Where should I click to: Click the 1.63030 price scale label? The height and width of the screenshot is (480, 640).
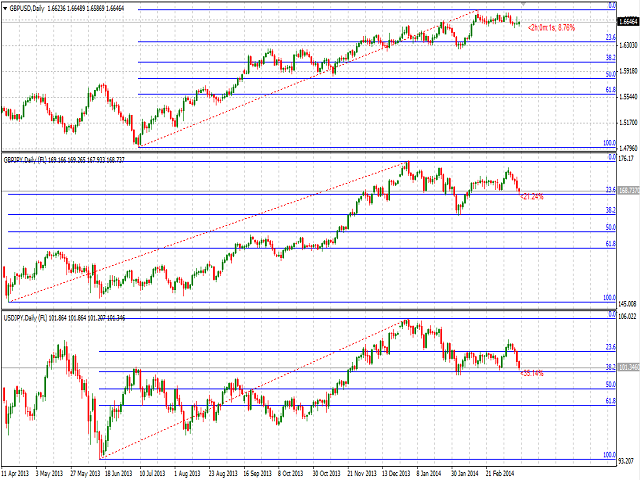628,45
